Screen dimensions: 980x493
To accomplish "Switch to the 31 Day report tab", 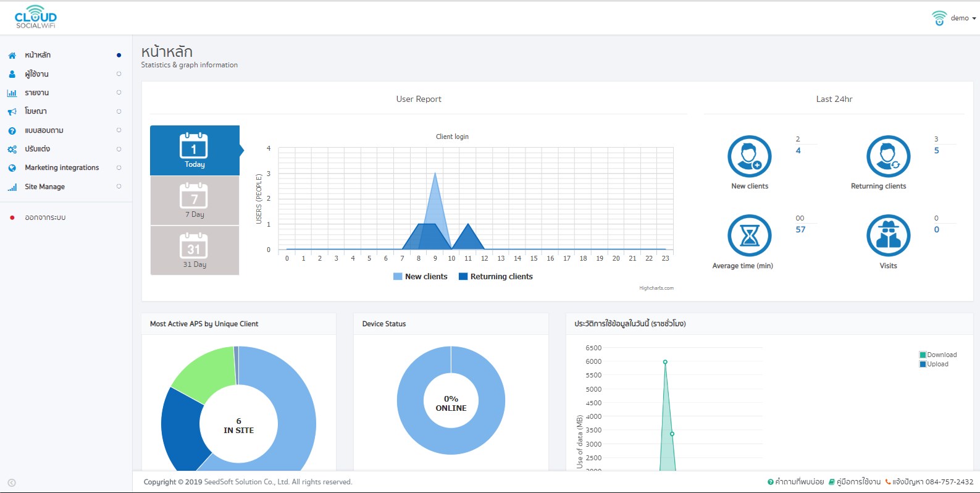I will [195, 250].
